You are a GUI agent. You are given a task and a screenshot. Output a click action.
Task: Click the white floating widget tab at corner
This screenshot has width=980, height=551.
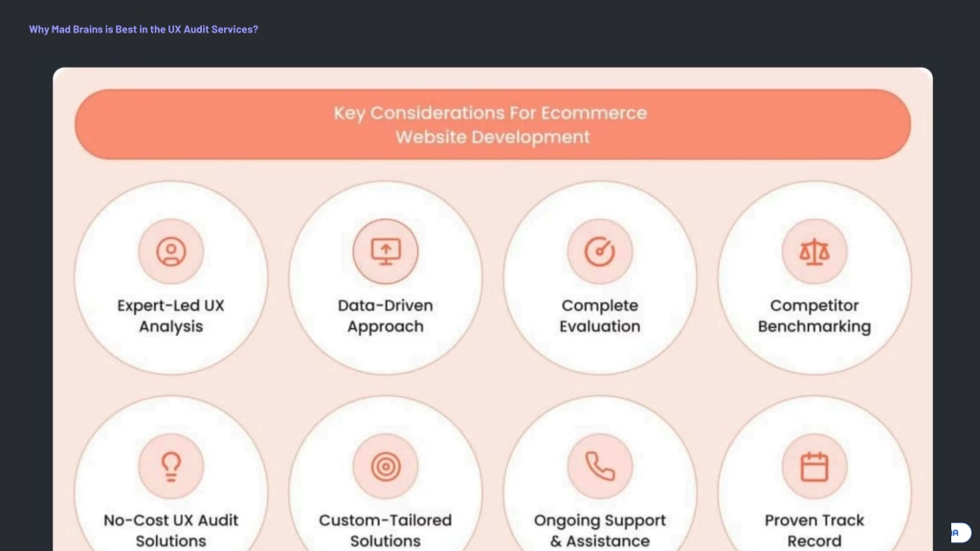[x=961, y=532]
